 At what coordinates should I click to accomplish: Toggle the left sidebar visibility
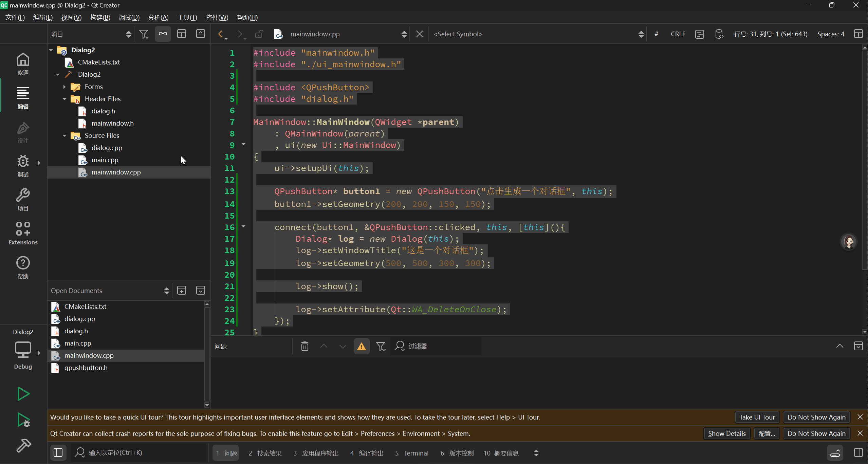pos(58,452)
